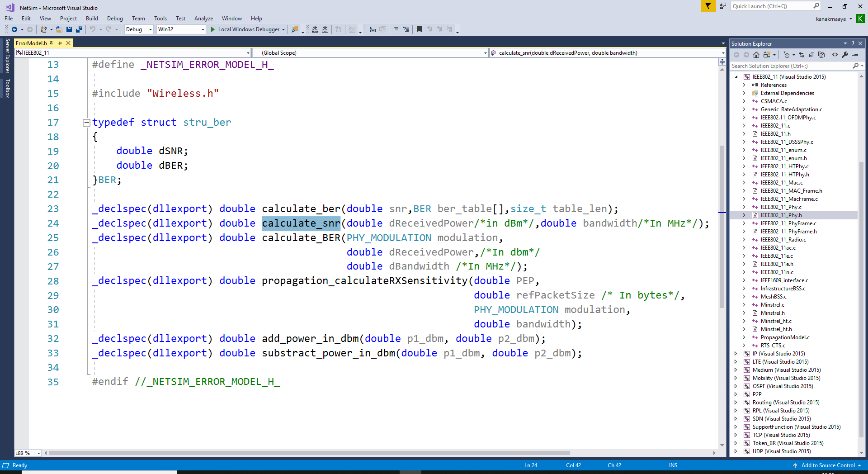Click the Navigate Backward arrow in toolbar
This screenshot has width=868, height=474.
point(14,29)
